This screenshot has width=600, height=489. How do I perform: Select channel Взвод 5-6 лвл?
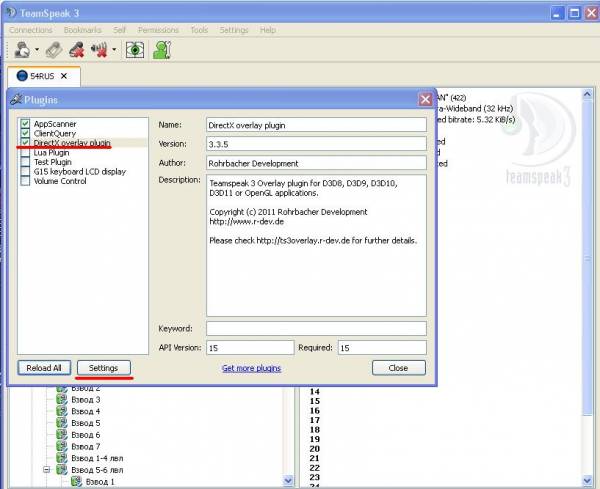pos(97,470)
